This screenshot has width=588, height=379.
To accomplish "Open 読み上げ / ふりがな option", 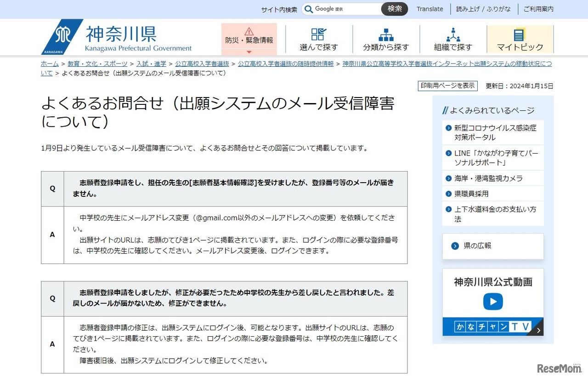I will pyautogui.click(x=483, y=9).
